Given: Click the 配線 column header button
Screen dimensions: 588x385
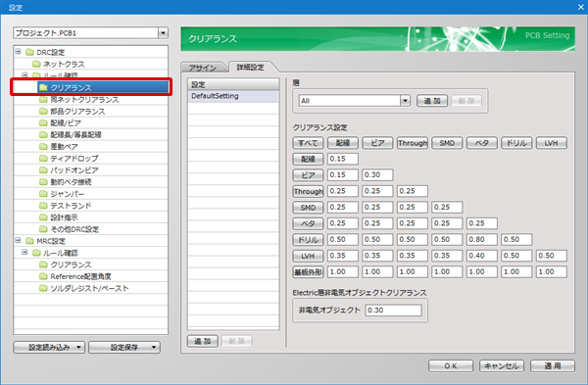Looking at the screenshot, I should coord(343,143).
